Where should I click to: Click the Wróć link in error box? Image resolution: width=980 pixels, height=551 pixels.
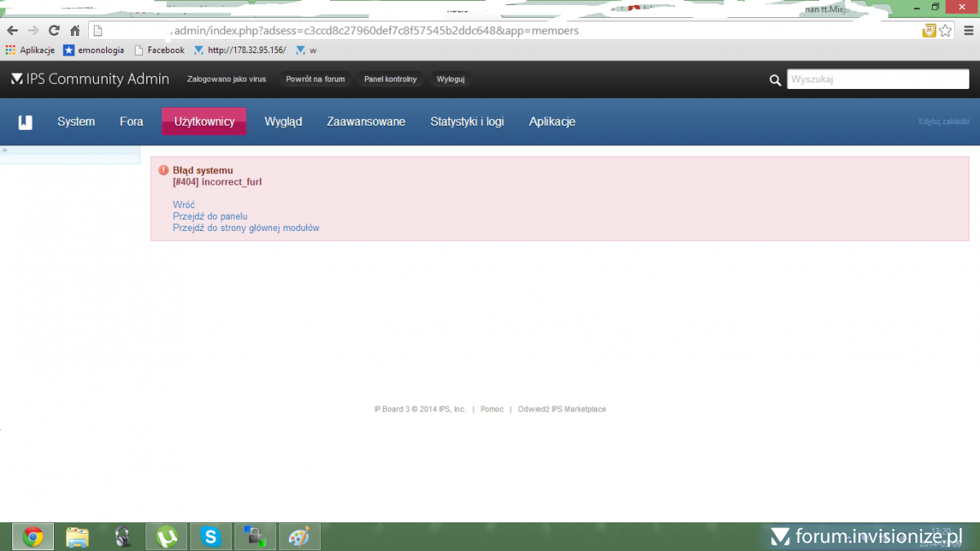(x=184, y=205)
